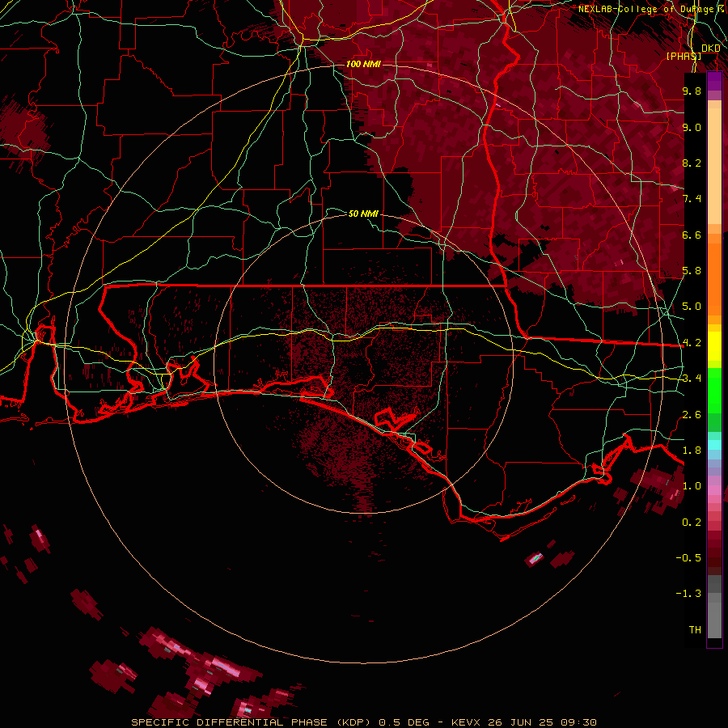Click the orange segment of the color bar

714,278
